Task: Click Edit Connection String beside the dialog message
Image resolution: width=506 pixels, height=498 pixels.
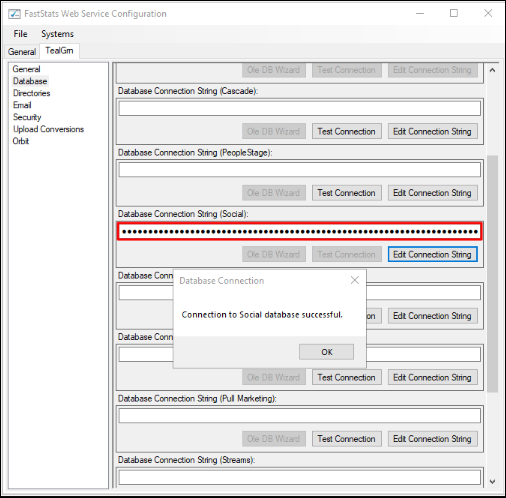Action: pos(432,316)
